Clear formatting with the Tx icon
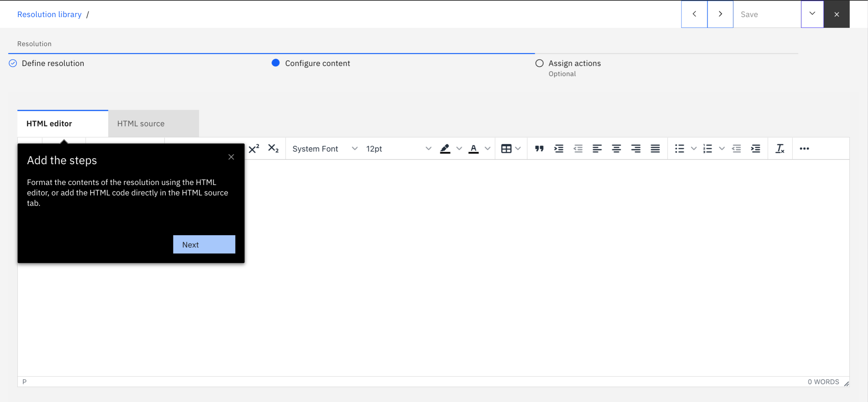Viewport: 868px width, 402px height. [780, 148]
